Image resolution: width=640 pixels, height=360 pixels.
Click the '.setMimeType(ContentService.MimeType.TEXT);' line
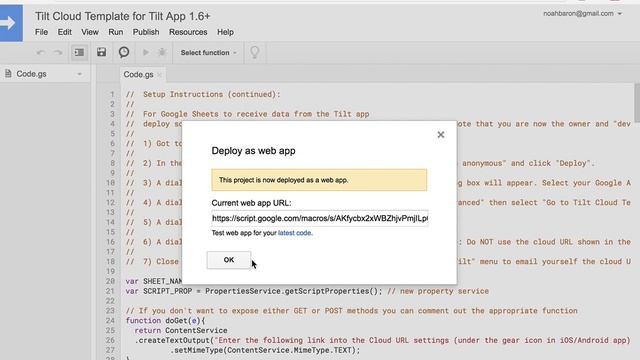point(265,350)
